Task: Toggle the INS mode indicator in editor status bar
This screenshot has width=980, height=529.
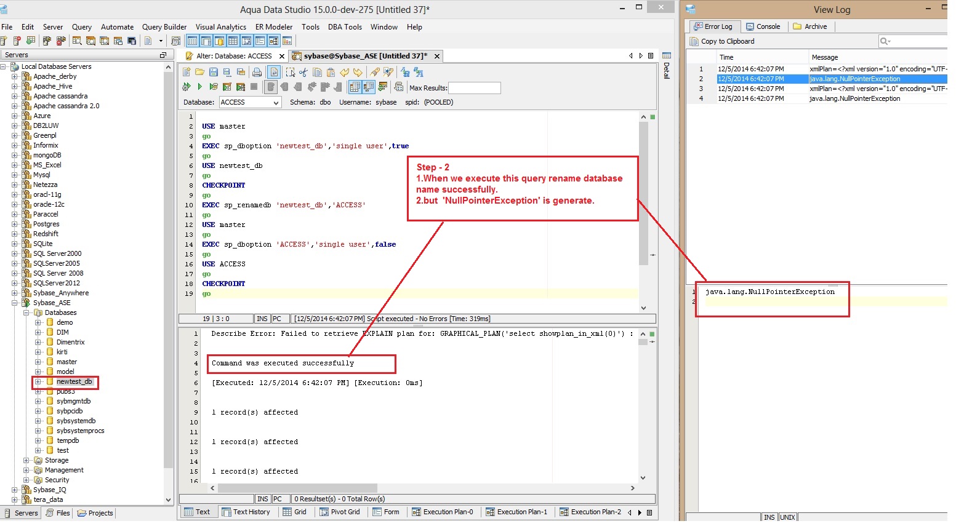Action: pos(262,319)
